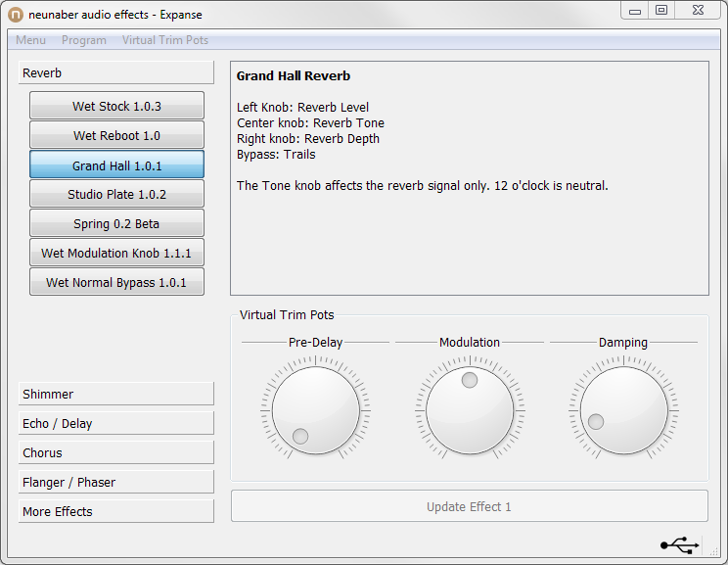Click the 'Right knob: Reverb Depth' line
The height and width of the screenshot is (565, 728).
pyautogui.click(x=308, y=139)
